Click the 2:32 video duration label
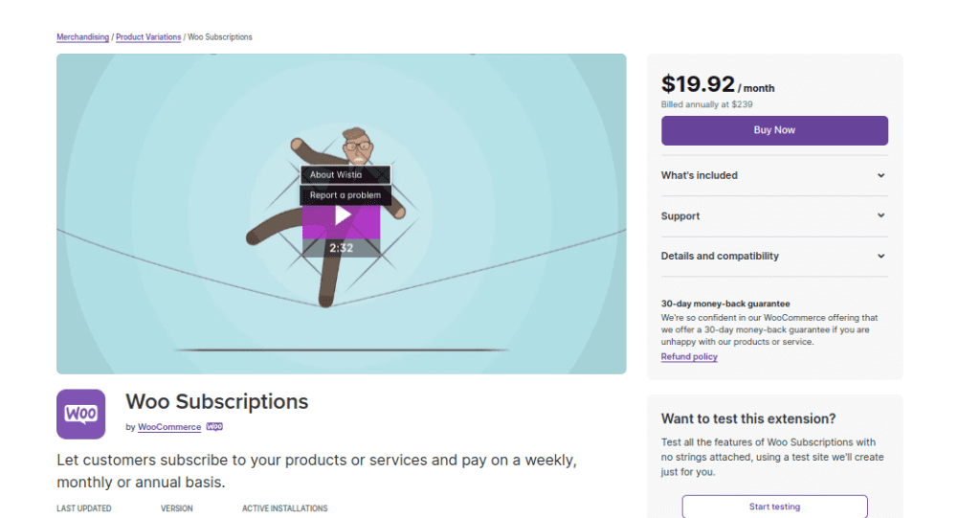Screen dimensions: 980x518 pyautogui.click(x=342, y=248)
